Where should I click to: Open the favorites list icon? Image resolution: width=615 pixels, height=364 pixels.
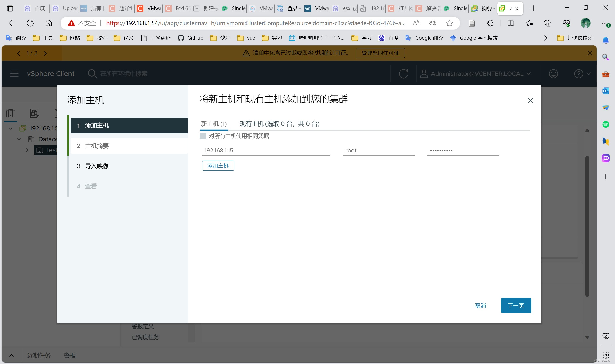(529, 23)
